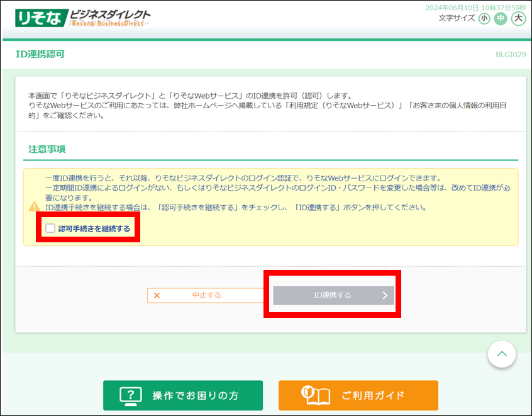Image resolution: width=532 pixels, height=416 pixels.
Task: Click the orange X icon on 中止する
Action: (157, 295)
